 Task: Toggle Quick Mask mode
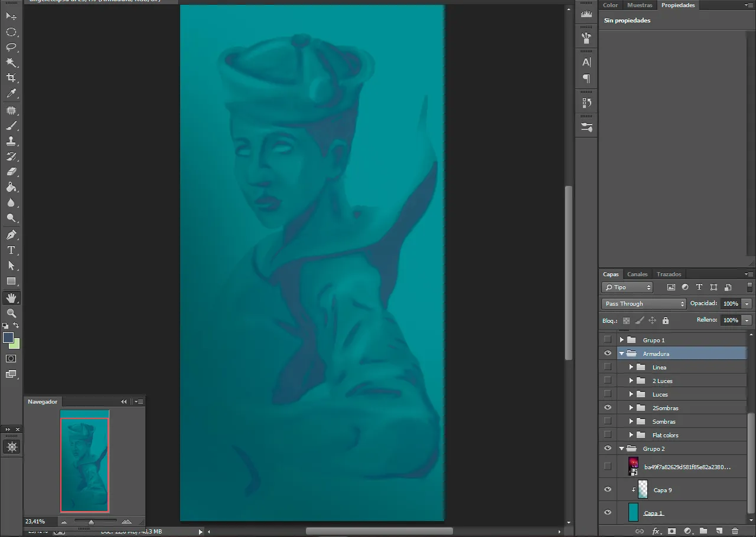click(x=11, y=358)
